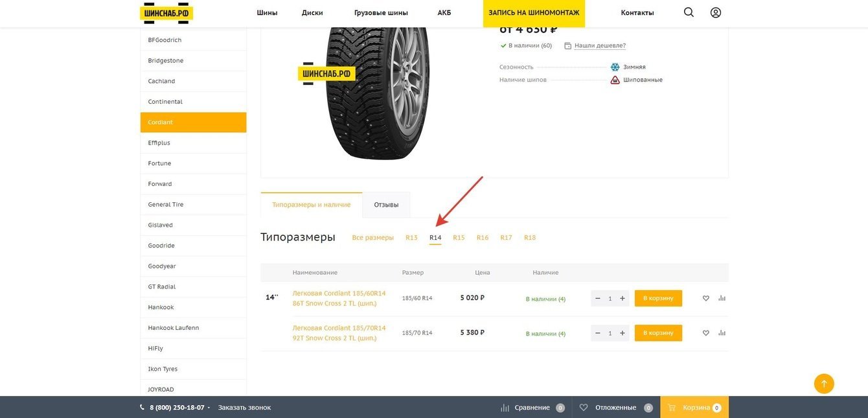Add 185/60R14 tire to favorites heart

(x=706, y=298)
